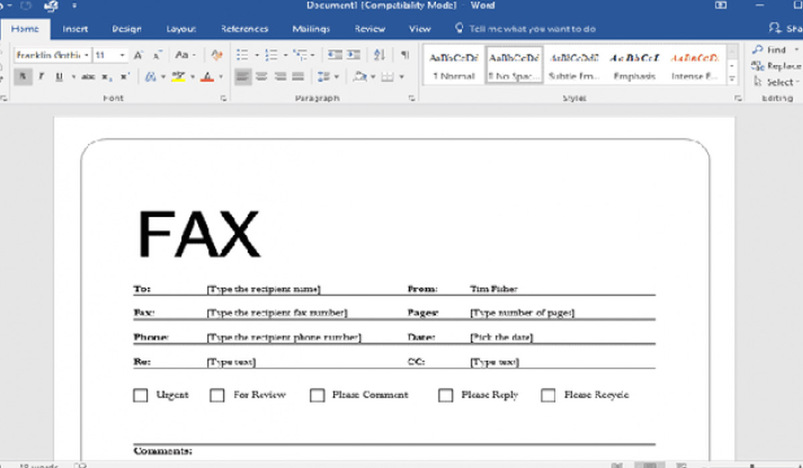Switch to the Home tab
Screen dimensions: 803x468
[x=25, y=29]
